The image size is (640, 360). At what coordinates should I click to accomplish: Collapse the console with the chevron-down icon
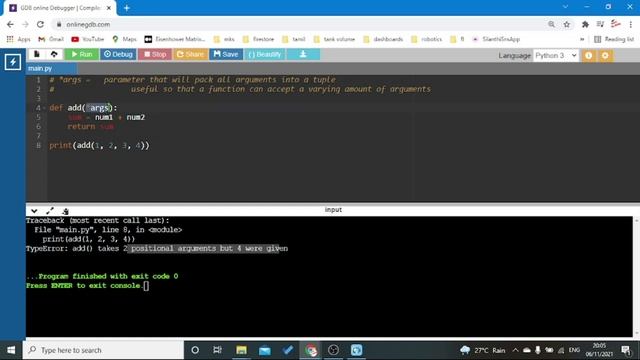tap(34, 211)
